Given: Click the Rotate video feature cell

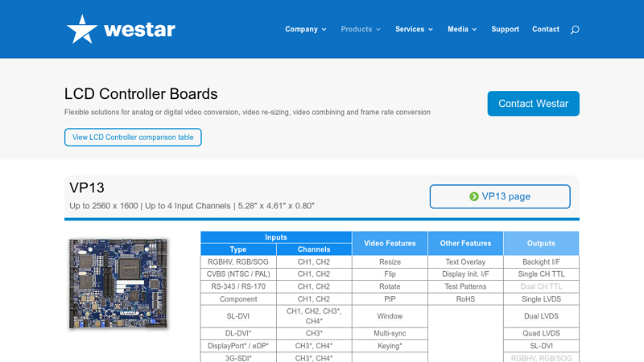Looking at the screenshot, I should coord(390,286).
